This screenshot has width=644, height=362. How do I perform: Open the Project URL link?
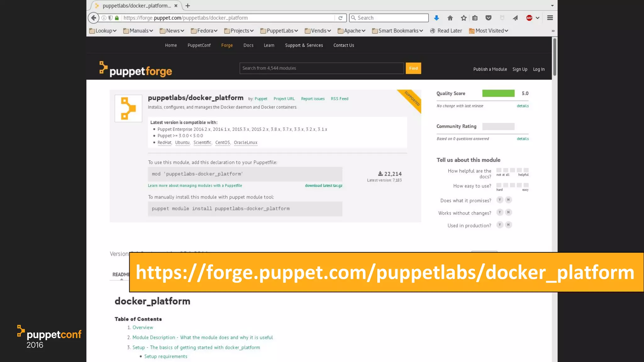(x=284, y=99)
